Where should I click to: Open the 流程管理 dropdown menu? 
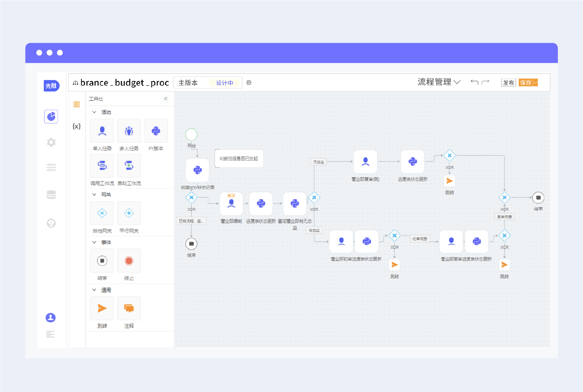[x=439, y=82]
